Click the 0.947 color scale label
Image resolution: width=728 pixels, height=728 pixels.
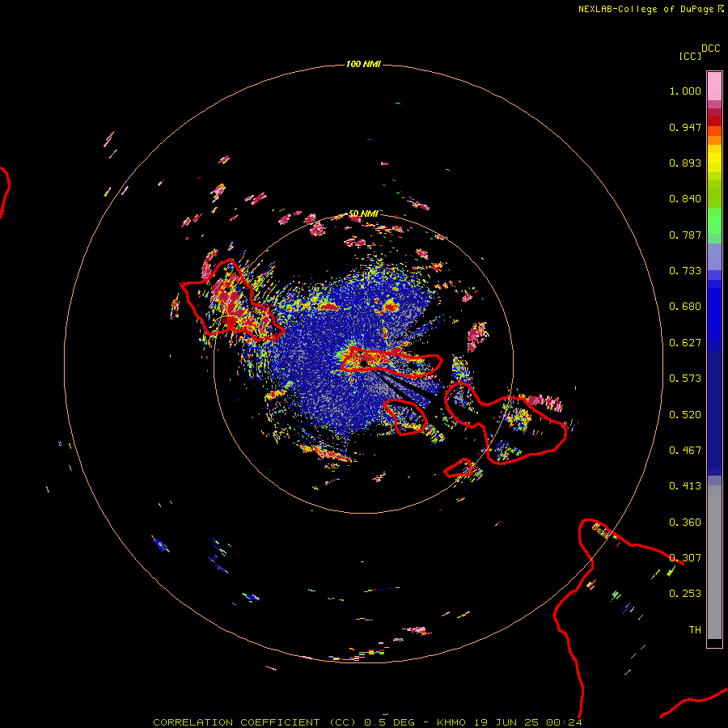pos(685,127)
